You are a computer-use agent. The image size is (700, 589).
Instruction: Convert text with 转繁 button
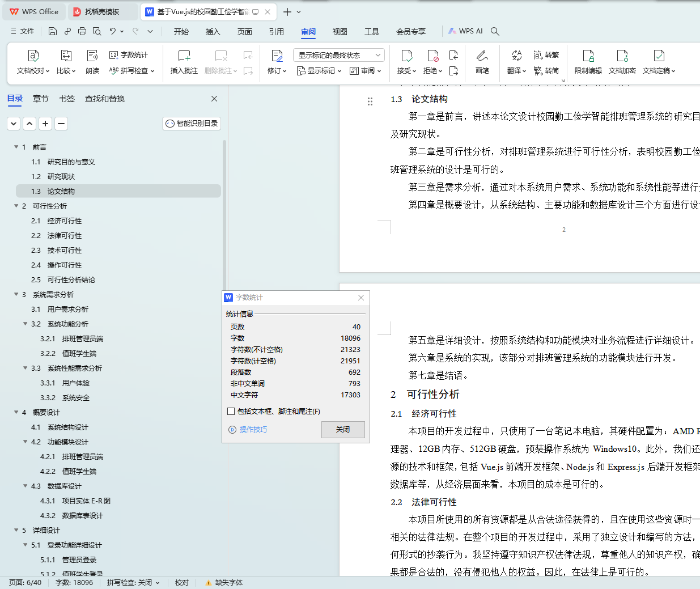point(546,55)
